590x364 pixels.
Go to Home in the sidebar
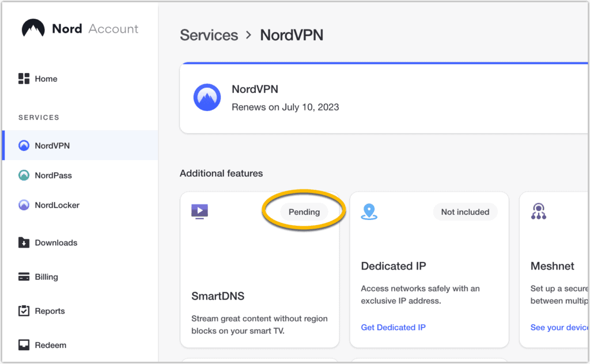tap(46, 79)
